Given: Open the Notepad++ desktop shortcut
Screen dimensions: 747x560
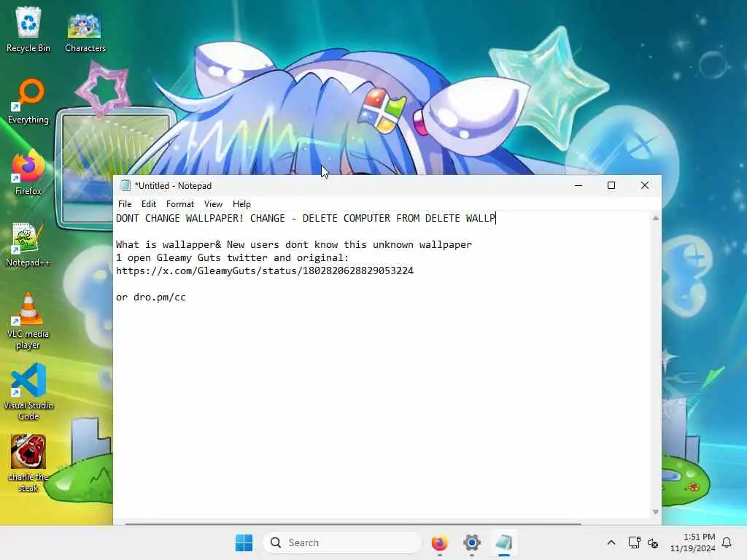Looking at the screenshot, I should point(28,244).
